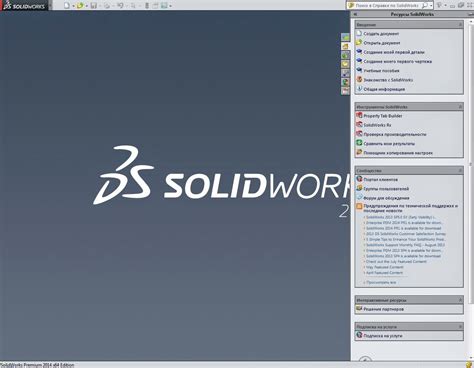Open the Property Tab Builder link

point(383,116)
